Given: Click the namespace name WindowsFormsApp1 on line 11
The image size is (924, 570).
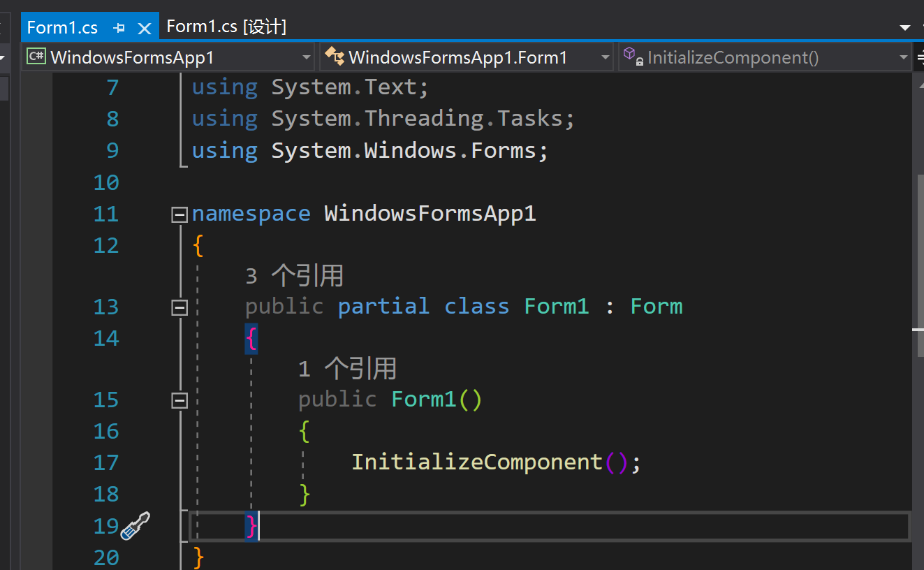Looking at the screenshot, I should (430, 213).
